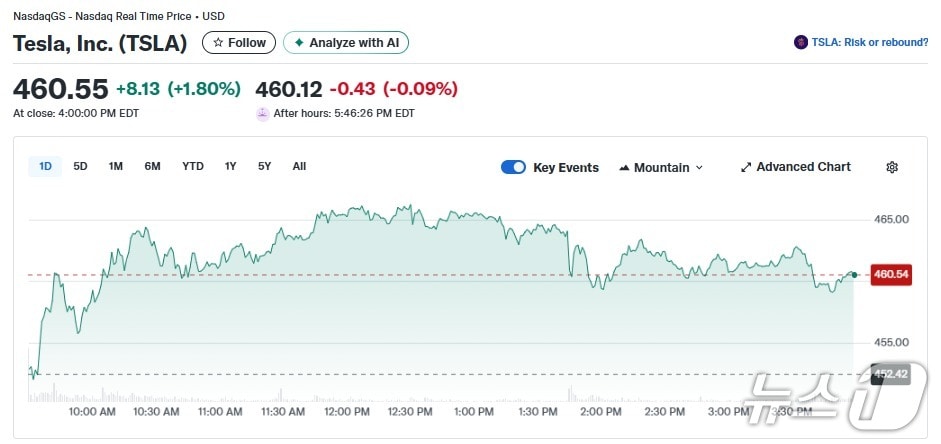
Task: Click the 460.54 current price marker
Action: point(890,274)
